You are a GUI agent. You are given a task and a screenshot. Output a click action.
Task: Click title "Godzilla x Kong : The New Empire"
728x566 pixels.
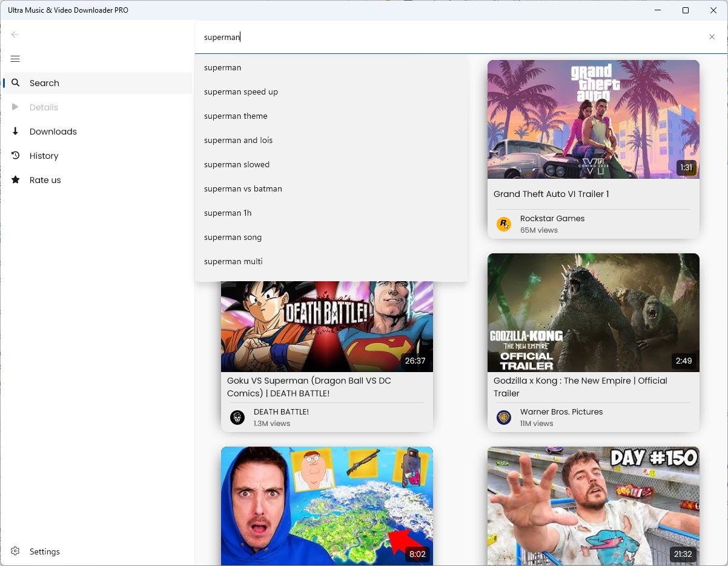[x=580, y=387]
